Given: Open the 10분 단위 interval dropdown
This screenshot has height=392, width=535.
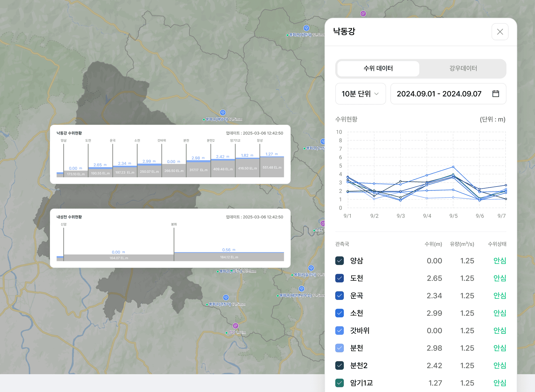Looking at the screenshot, I should (360, 94).
